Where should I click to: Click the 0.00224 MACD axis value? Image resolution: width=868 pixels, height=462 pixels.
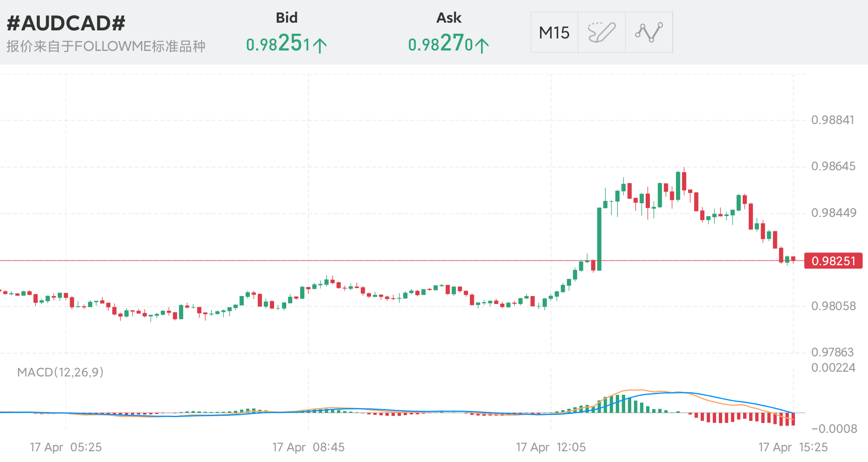833,367
